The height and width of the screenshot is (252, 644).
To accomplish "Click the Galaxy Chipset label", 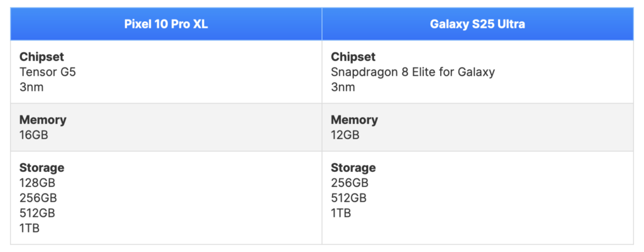I will pyautogui.click(x=353, y=57).
